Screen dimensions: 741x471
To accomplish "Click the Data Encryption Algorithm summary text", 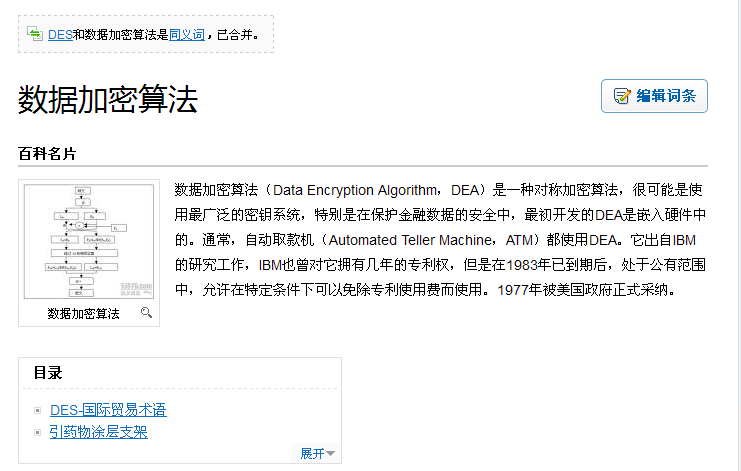I will [x=355, y=190].
